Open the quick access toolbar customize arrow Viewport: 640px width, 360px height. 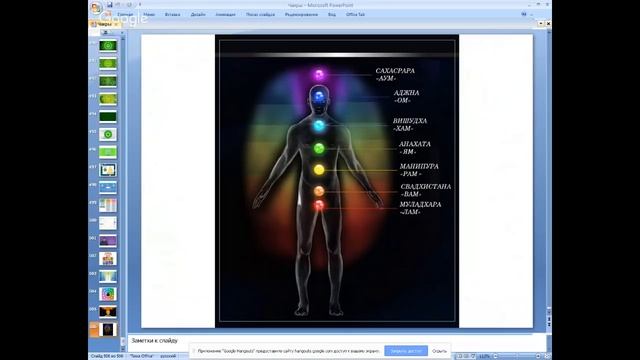tap(140, 5)
